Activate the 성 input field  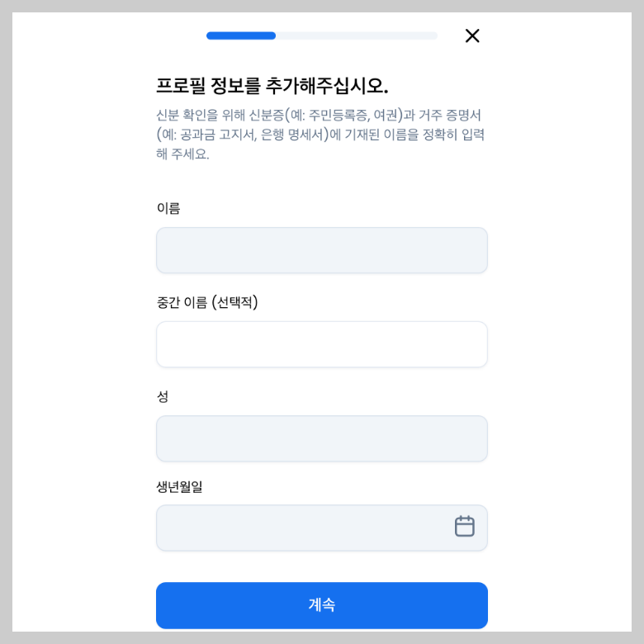[322, 438]
